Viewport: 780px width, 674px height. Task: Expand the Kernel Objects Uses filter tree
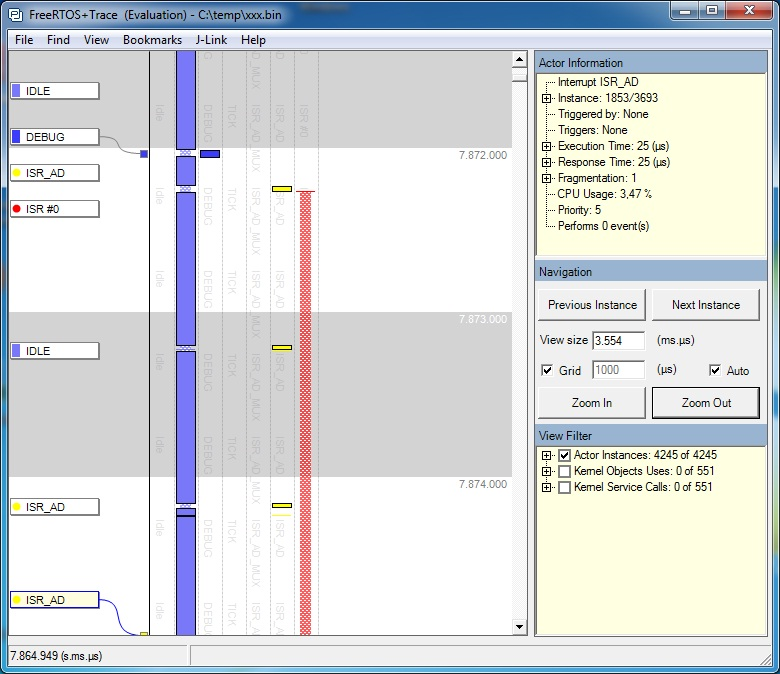[546, 471]
